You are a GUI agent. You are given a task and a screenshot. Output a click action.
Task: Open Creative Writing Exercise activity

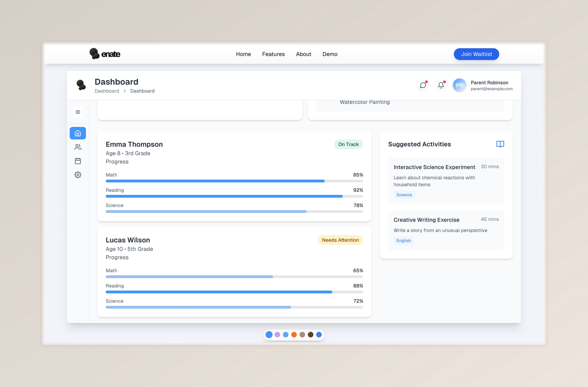coord(446,230)
